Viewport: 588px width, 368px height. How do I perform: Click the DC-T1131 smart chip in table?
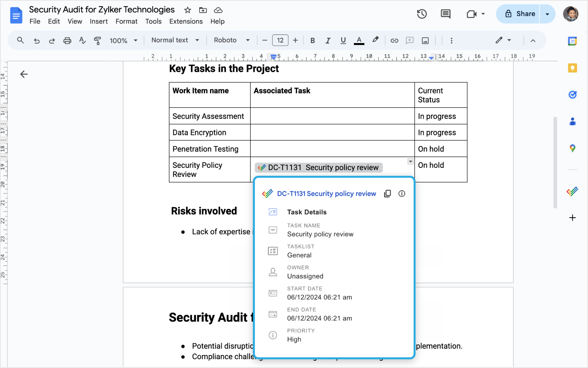point(319,167)
